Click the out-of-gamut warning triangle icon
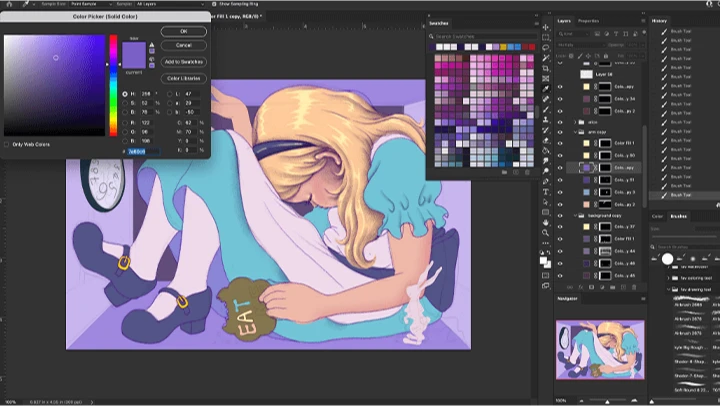The height and width of the screenshot is (406, 720). coord(152,45)
